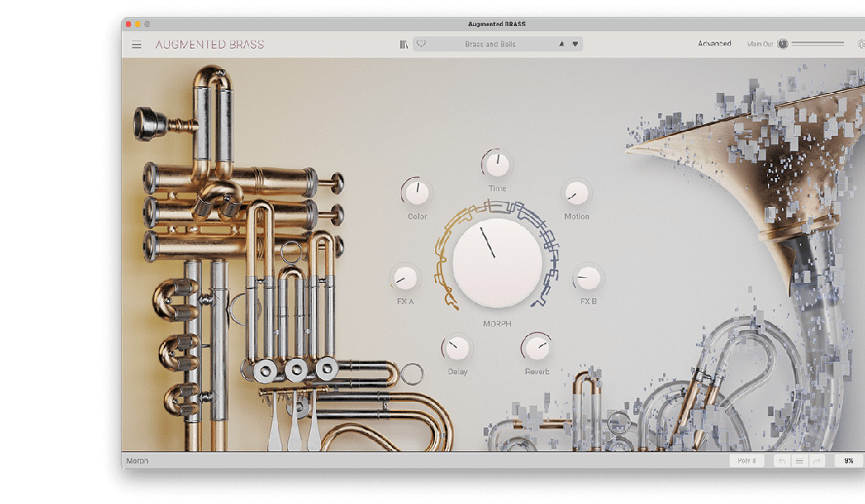The image size is (865, 504).
Task: Open the hamburger main menu
Action: [136, 45]
